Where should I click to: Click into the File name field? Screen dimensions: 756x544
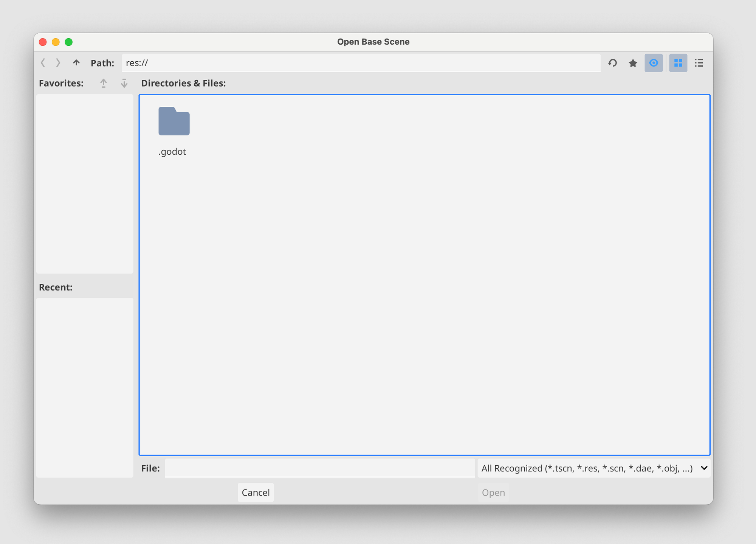pos(320,468)
